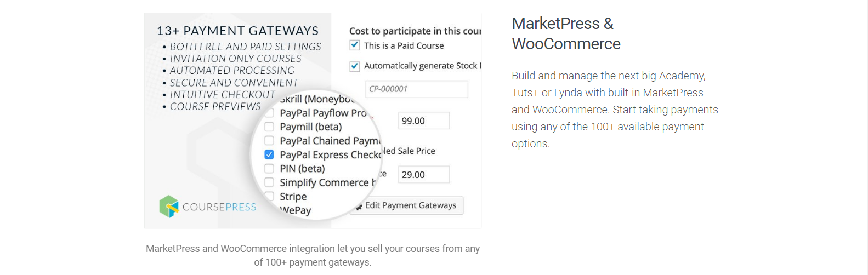Toggle the This is a Paid Course checkbox
The image size is (868, 275).
click(x=355, y=45)
